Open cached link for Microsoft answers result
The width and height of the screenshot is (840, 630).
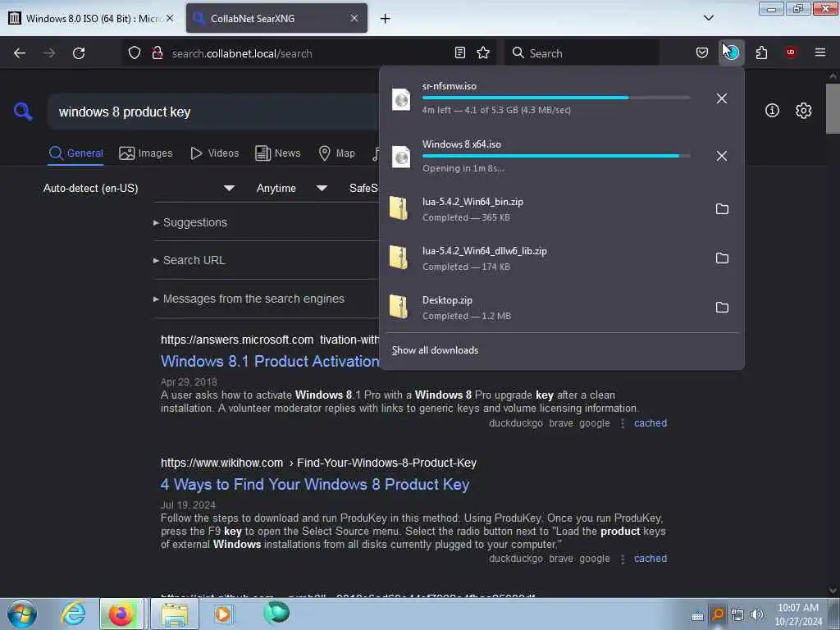point(651,423)
